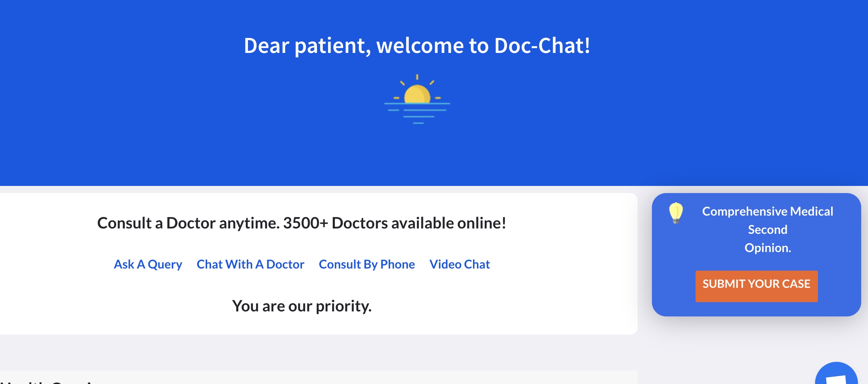Open the floating chat bubble widget
The width and height of the screenshot is (868, 384).
[x=836, y=376]
